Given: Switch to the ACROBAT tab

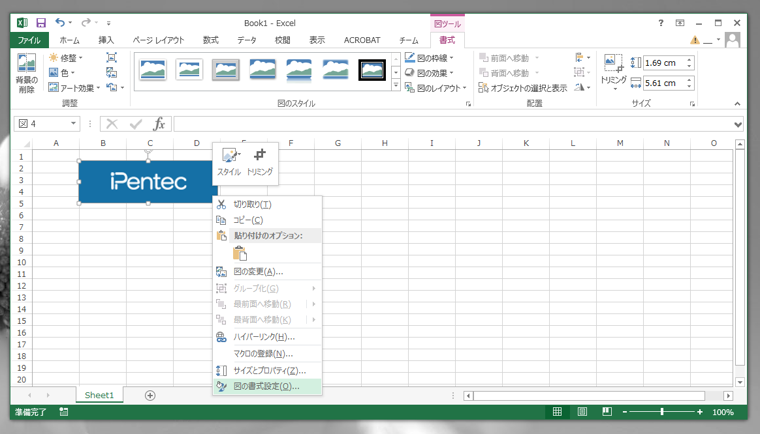Looking at the screenshot, I should (362, 40).
